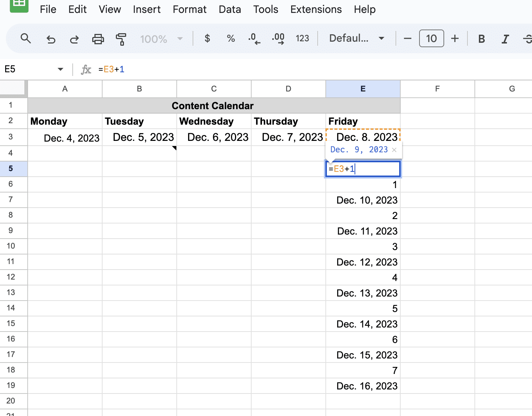Open the Format menu
This screenshot has width=532, height=416.
point(190,9)
